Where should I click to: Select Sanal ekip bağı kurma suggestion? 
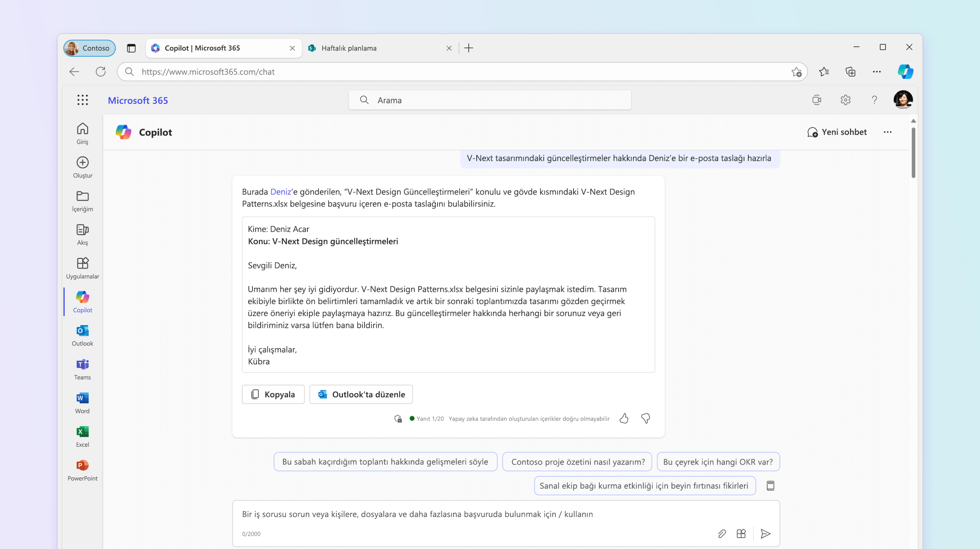pyautogui.click(x=644, y=485)
